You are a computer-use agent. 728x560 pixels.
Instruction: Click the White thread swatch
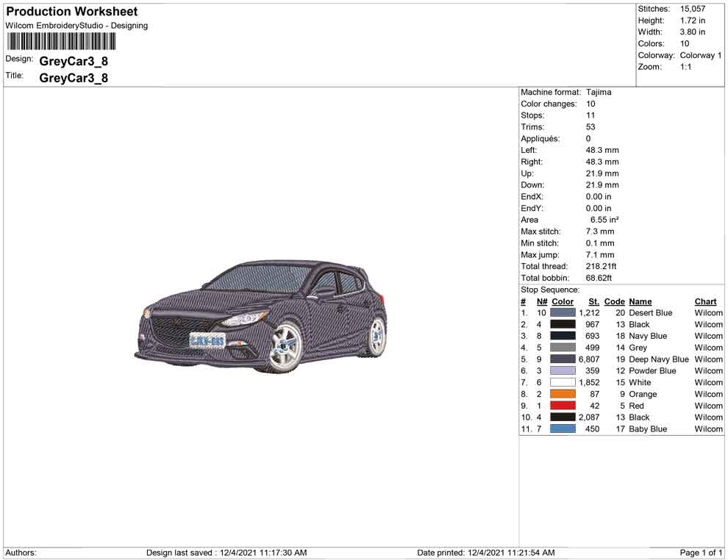click(x=563, y=382)
